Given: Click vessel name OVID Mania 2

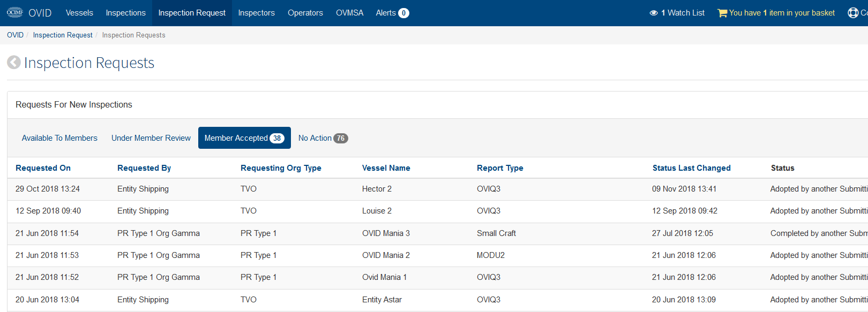Looking at the screenshot, I should pyautogui.click(x=386, y=255).
